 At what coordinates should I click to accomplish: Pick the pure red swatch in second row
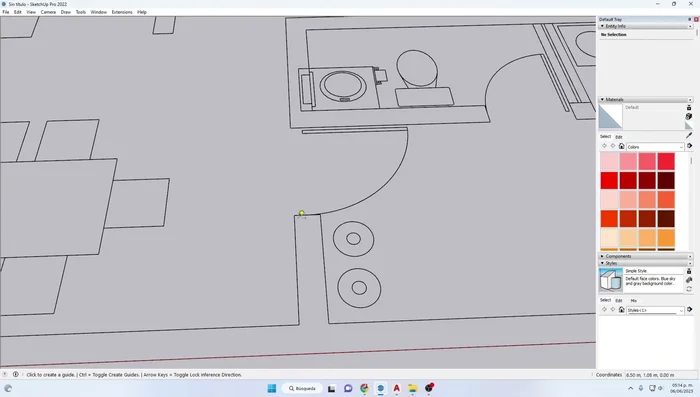coord(609,180)
